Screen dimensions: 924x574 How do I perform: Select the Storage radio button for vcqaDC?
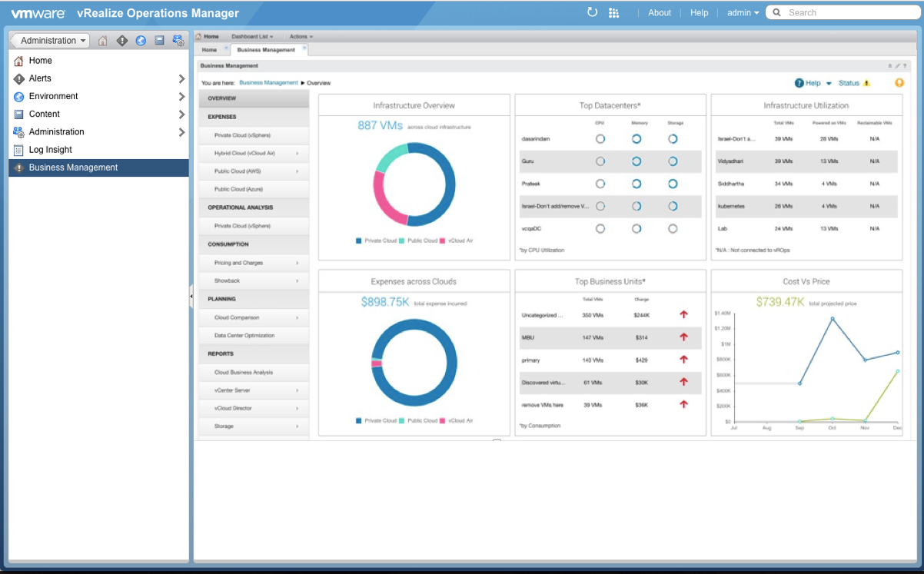[x=673, y=228]
